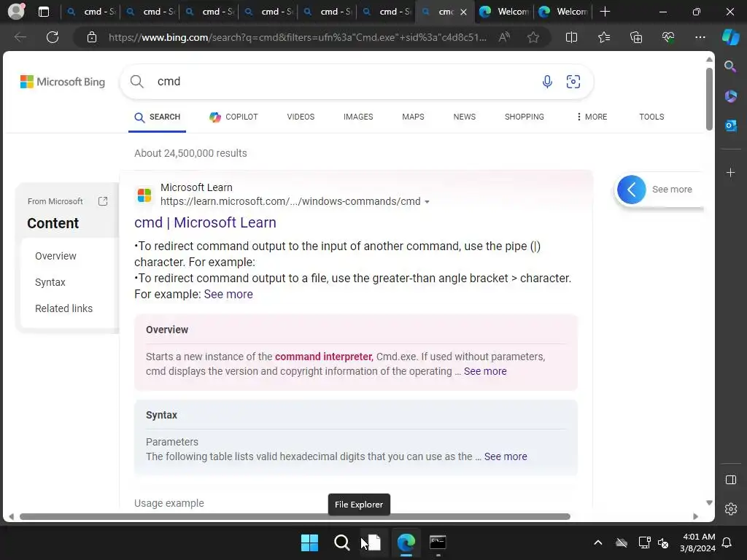This screenshot has height=560, width=747.
Task: Click See more side panel label
Action: (672, 190)
